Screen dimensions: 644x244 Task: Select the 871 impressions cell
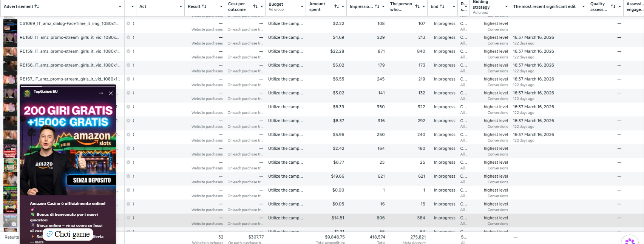pyautogui.click(x=381, y=51)
